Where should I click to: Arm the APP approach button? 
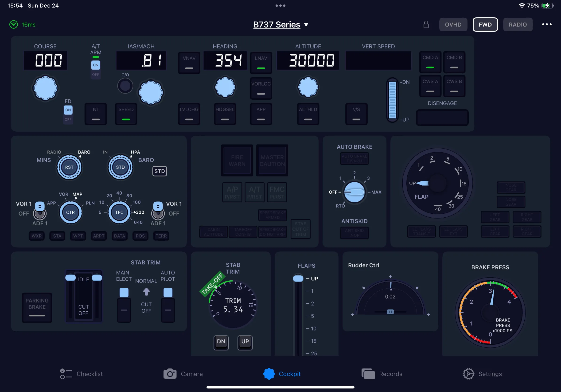[261, 114]
